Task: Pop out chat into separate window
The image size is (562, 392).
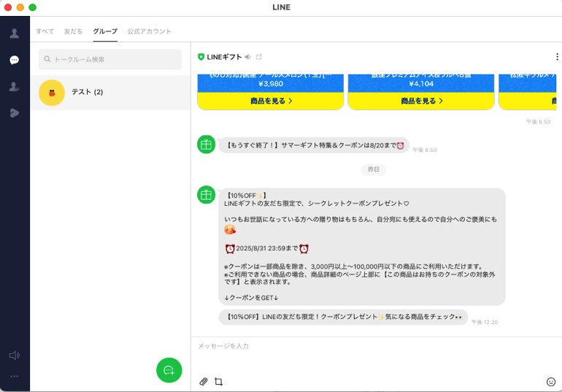Action: [x=258, y=57]
